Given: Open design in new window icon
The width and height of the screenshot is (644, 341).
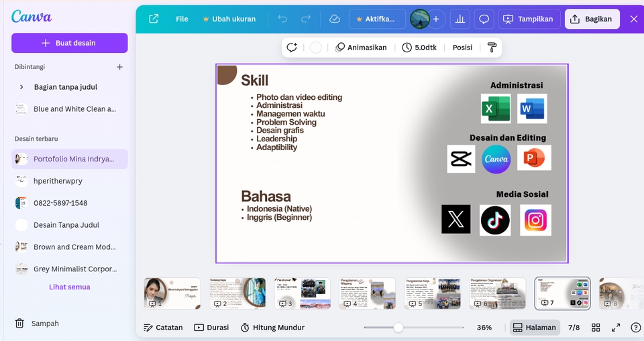Looking at the screenshot, I should point(154,19).
